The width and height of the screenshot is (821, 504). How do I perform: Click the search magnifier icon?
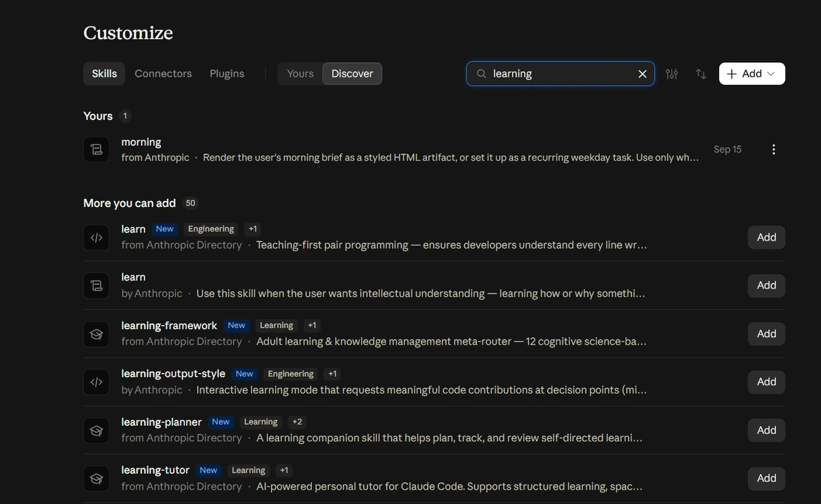pyautogui.click(x=482, y=74)
